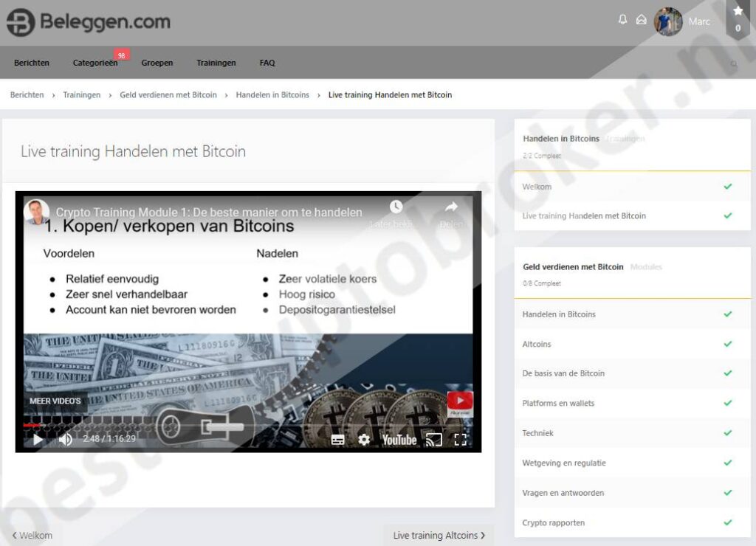Toggle checkmark for Welkom lesson
This screenshot has width=756, height=546.
click(x=727, y=187)
